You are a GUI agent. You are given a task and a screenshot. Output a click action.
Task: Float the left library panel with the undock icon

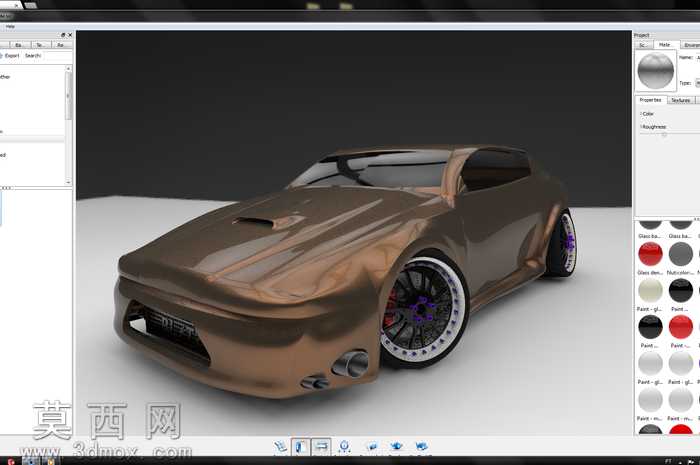click(63, 35)
